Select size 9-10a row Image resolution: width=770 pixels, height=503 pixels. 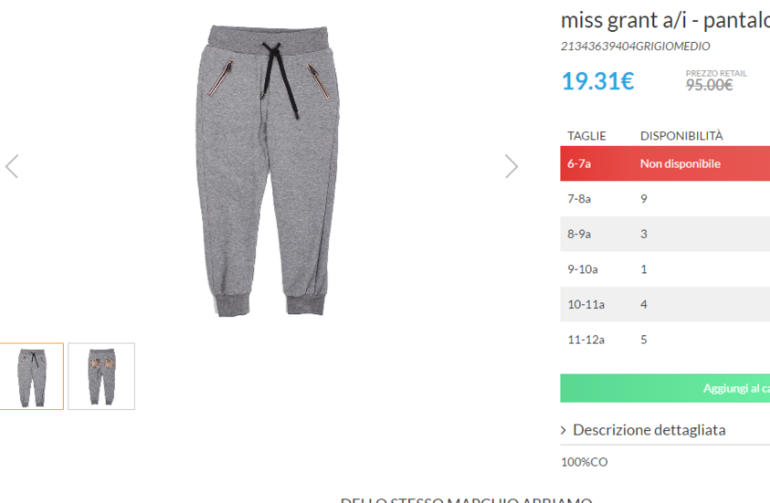click(x=665, y=269)
